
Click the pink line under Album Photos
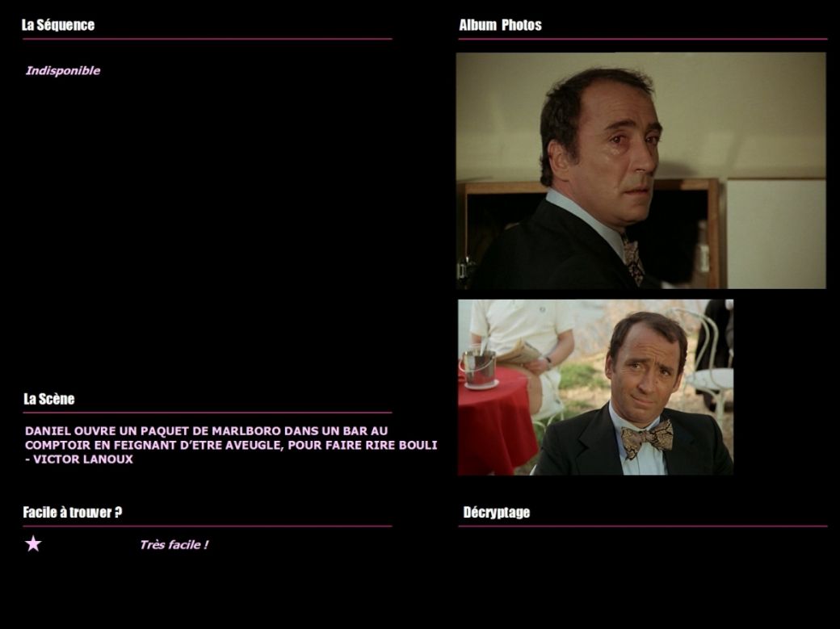[x=643, y=39]
